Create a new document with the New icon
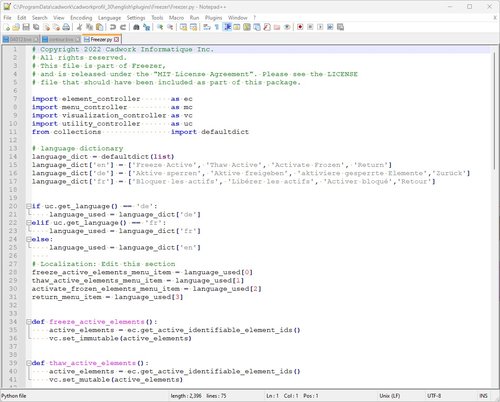The width and height of the screenshot is (500, 402). point(7,27)
